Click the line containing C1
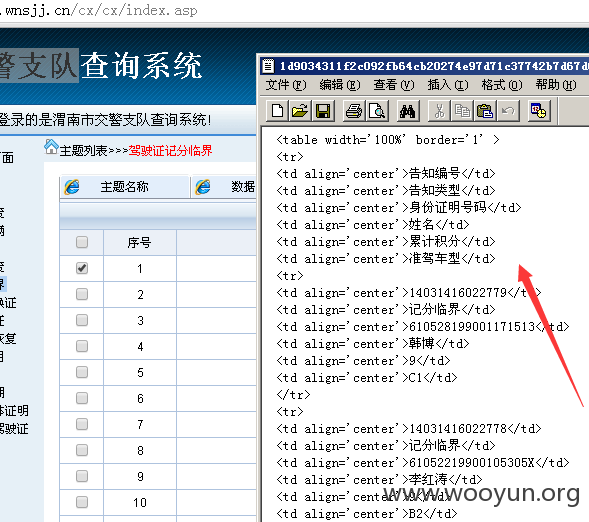The height and width of the screenshot is (522, 589). (x=367, y=377)
